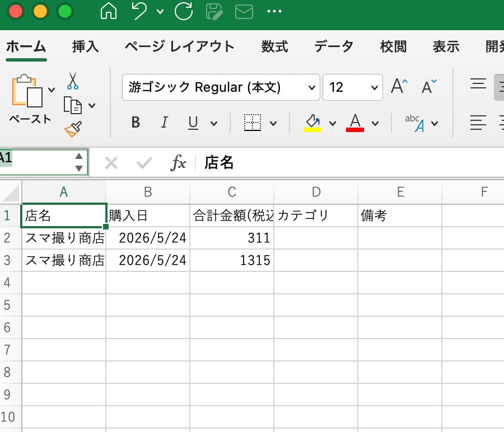
Task: Select column D header
Action: pos(316,192)
